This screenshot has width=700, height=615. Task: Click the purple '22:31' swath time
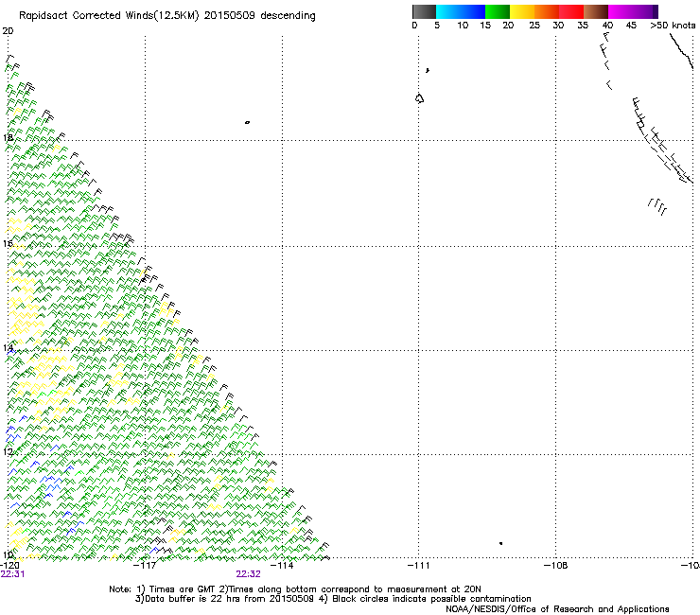[12, 574]
